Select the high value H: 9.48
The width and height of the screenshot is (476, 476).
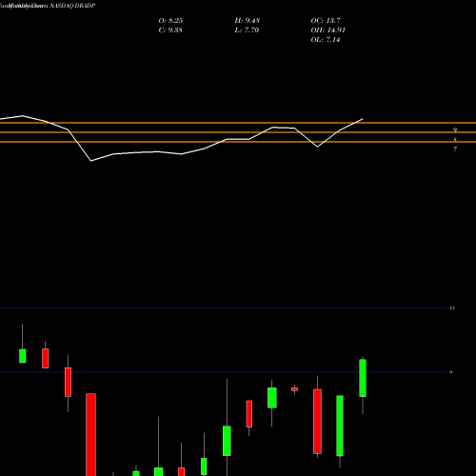(248, 21)
